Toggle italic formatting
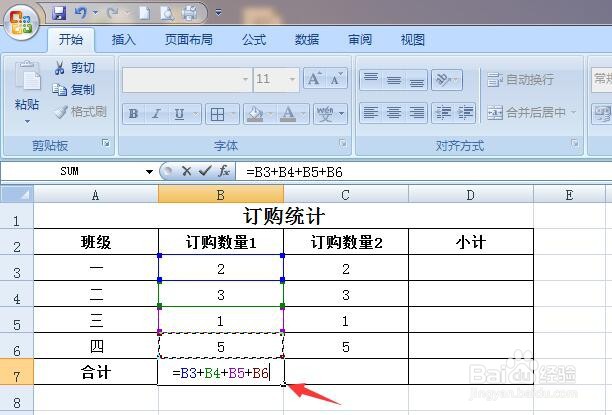This screenshot has height=415, width=612. pyautogui.click(x=157, y=114)
